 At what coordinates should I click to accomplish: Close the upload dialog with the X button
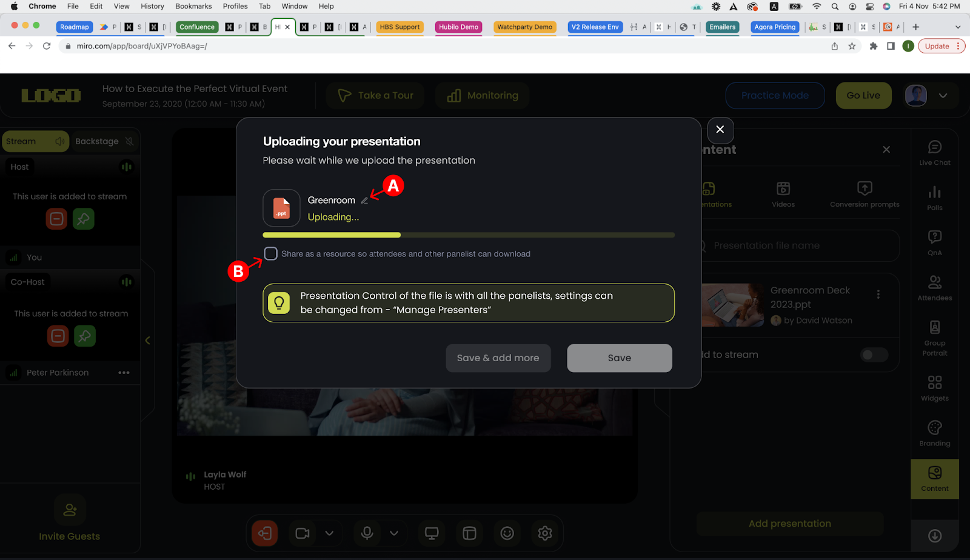click(720, 130)
